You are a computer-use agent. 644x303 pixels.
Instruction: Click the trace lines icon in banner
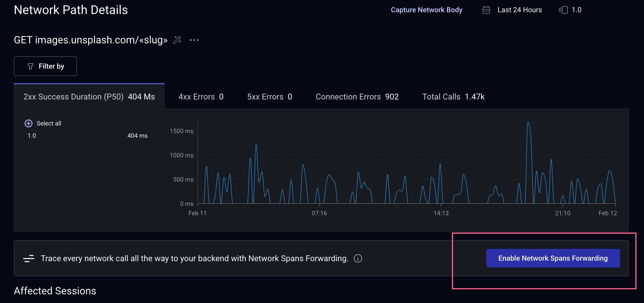(29, 258)
